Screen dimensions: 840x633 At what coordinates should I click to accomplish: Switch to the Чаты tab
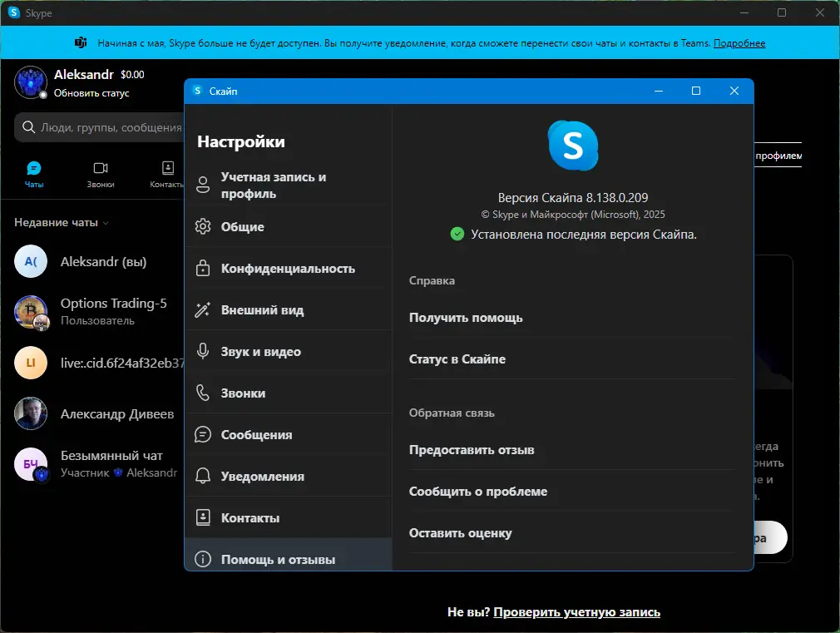pyautogui.click(x=34, y=175)
